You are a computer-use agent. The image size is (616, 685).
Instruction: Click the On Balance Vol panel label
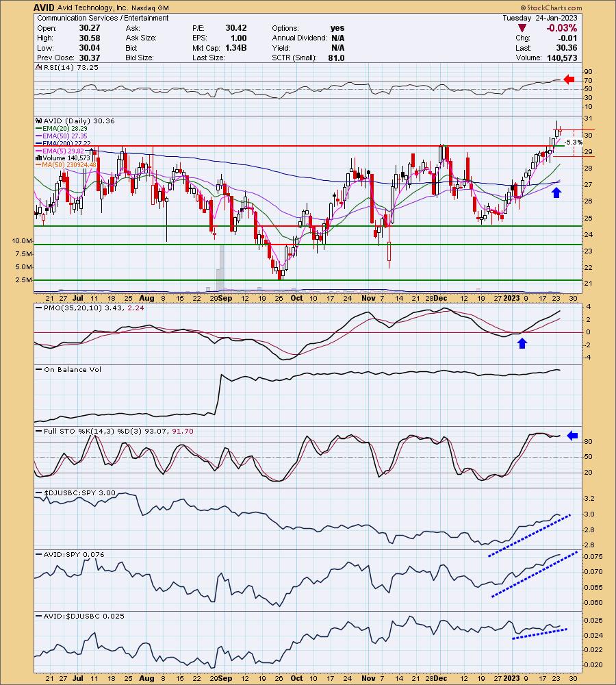[x=73, y=370]
